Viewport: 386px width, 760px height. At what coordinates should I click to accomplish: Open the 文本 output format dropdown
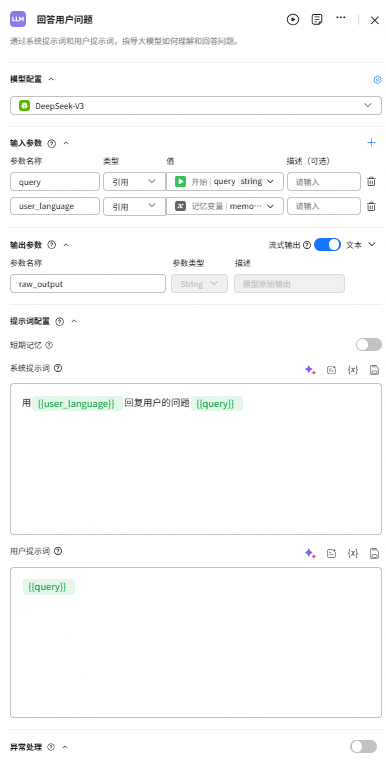(x=361, y=245)
